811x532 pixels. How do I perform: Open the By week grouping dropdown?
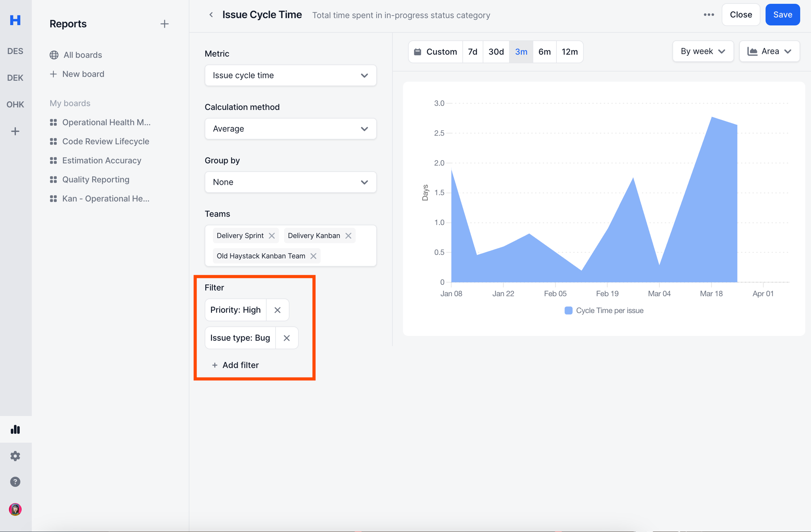point(703,51)
